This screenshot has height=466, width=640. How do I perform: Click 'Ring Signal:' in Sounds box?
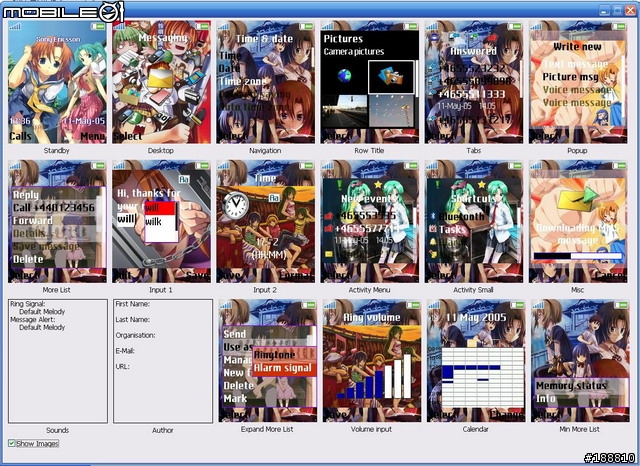(28, 304)
